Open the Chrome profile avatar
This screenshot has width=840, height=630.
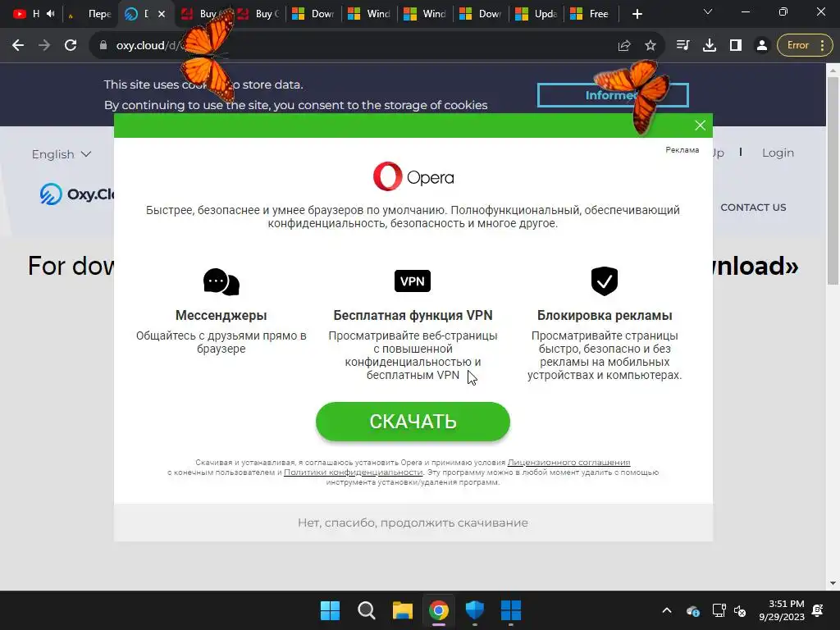point(762,46)
